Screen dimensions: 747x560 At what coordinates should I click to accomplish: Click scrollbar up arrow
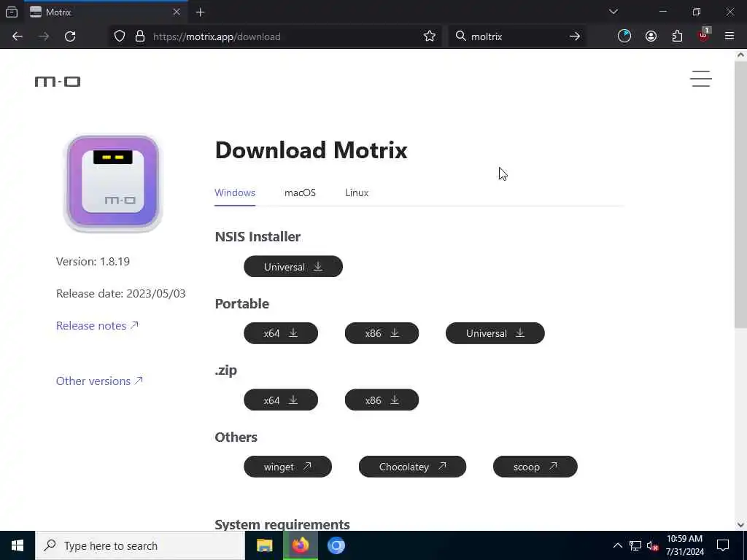pyautogui.click(x=740, y=54)
